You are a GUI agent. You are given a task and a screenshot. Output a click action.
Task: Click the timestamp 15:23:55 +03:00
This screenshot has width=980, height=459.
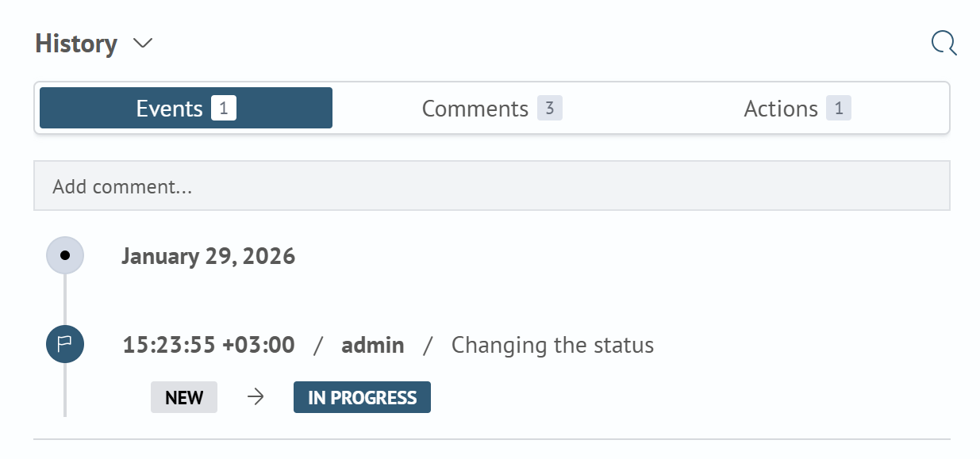[208, 345]
